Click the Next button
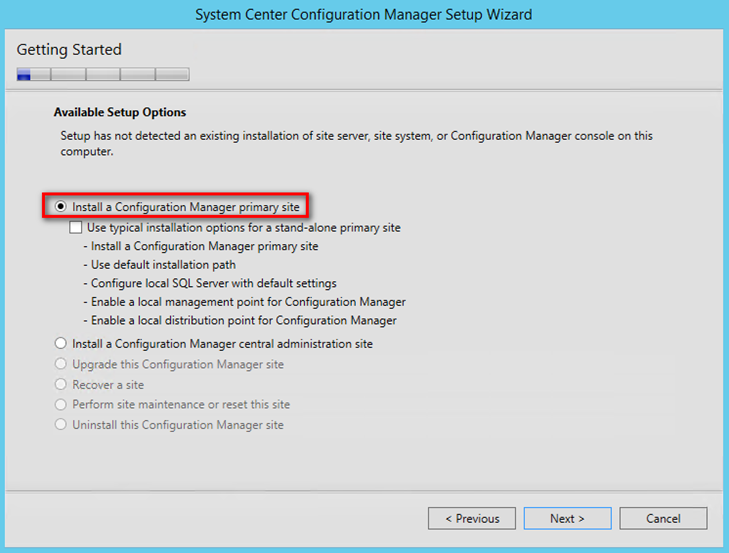The image size is (729, 553). (x=567, y=518)
